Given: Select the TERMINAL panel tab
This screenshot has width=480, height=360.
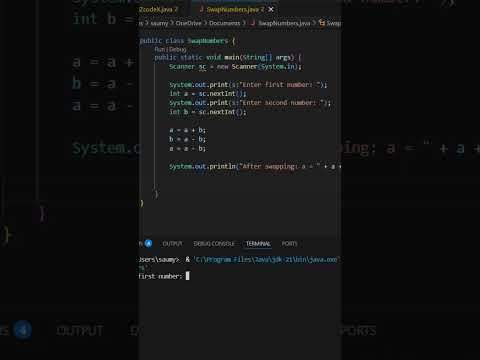Looking at the screenshot, I should (258, 244).
